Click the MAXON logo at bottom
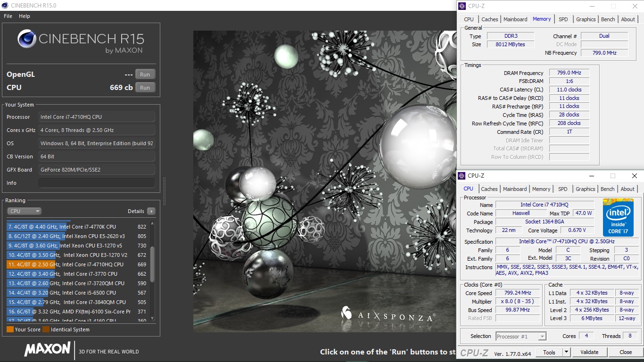The height and width of the screenshot is (362, 644). tap(47, 349)
